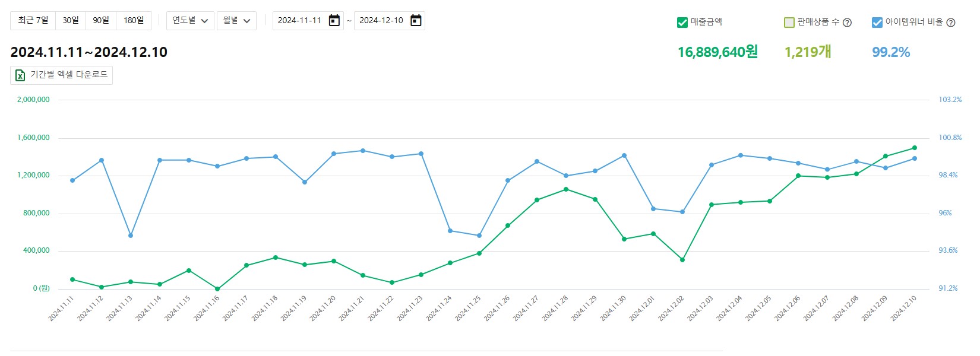Open the end date calendar icon
The width and height of the screenshot is (980, 356).
click(x=416, y=21)
